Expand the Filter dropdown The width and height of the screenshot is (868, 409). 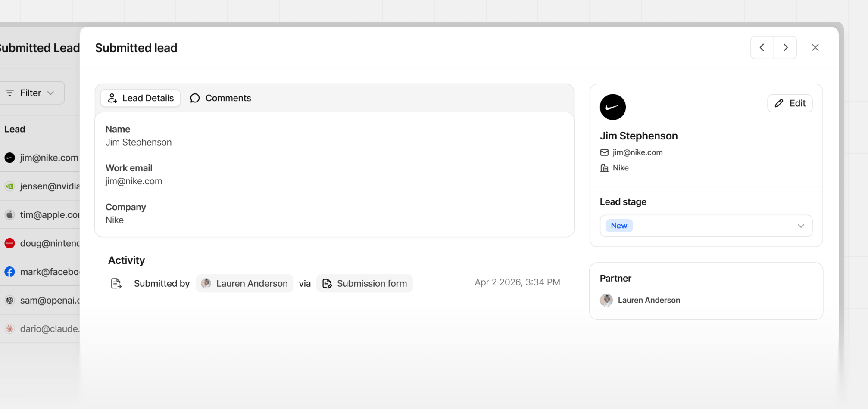coord(31,93)
